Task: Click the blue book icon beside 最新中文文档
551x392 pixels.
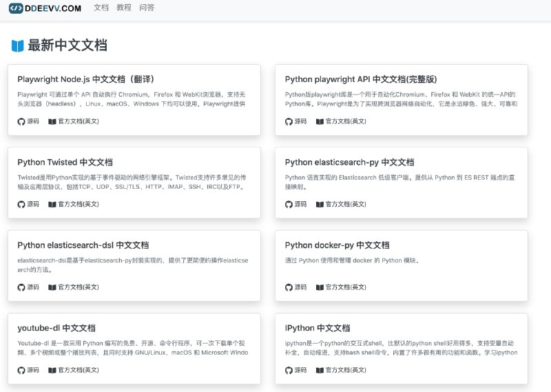Action: (17, 45)
